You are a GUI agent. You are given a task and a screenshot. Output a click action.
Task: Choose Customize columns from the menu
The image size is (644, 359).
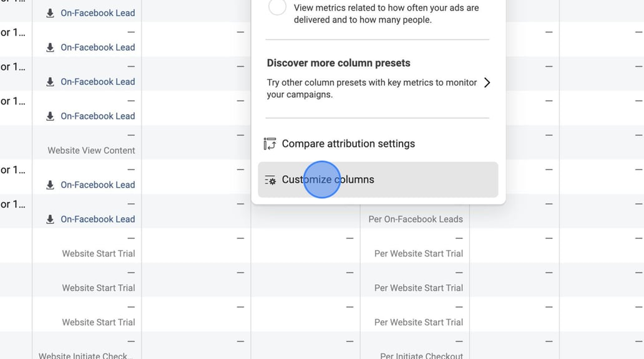(328, 179)
